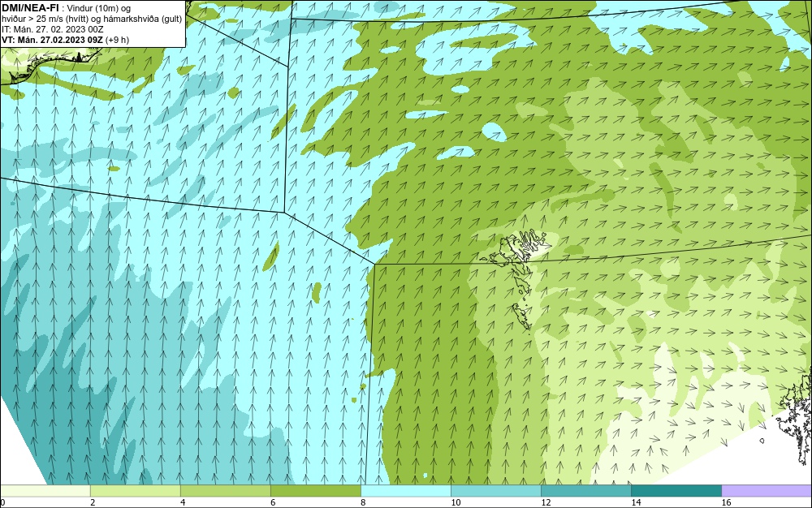Click the 12–14 m/s teal legend swatch
The image size is (812, 508).
pos(585,490)
